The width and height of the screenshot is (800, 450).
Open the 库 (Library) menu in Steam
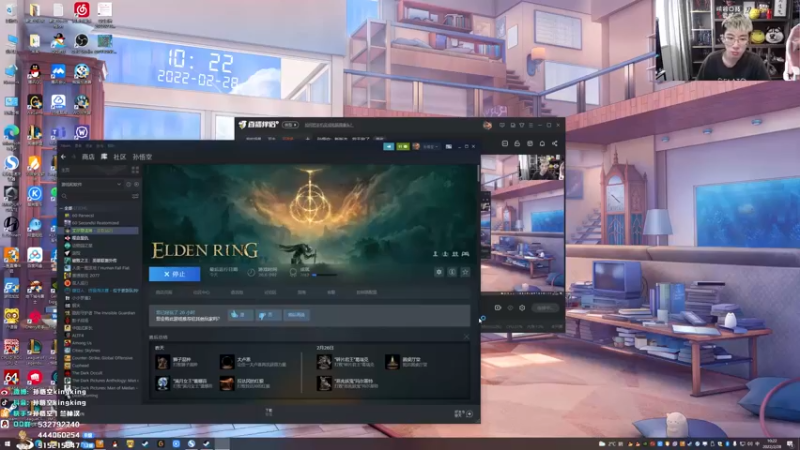[x=104, y=157]
